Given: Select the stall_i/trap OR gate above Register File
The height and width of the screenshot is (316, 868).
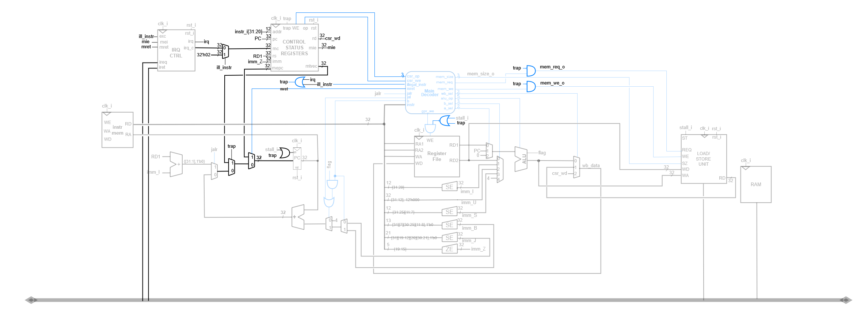Looking at the screenshot, I should [445, 121].
